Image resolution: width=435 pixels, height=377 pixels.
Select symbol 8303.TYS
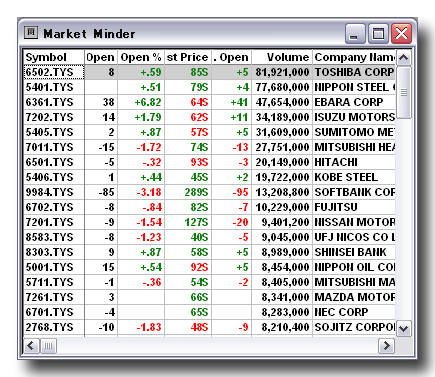tap(49, 252)
